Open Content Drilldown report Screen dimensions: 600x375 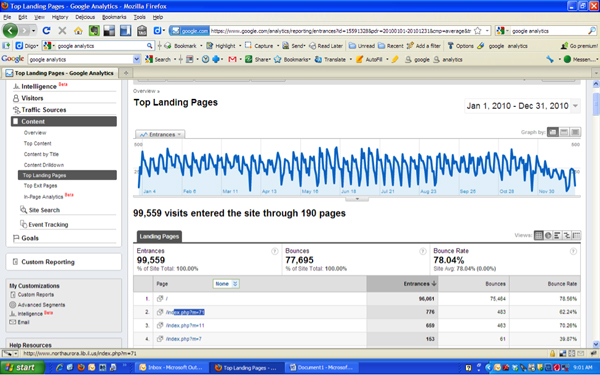[x=44, y=165]
